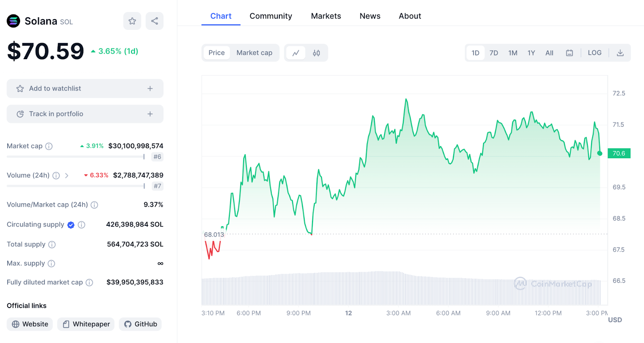Switch to line chart view

(x=296, y=53)
